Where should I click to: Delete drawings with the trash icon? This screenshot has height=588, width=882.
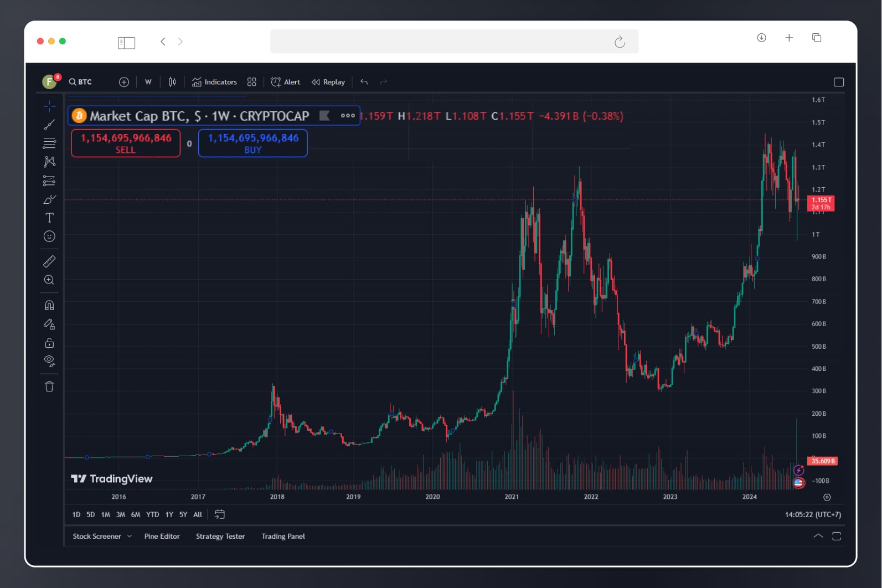(x=49, y=386)
